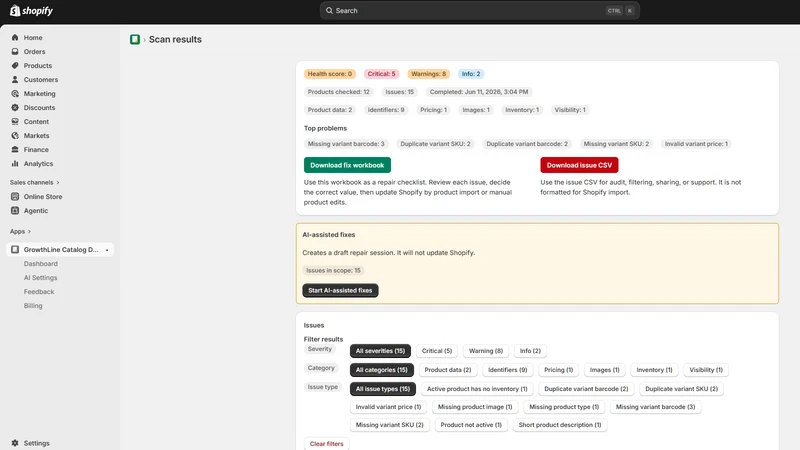Click the Critical: 5 summary badge
The image size is (800, 450).
tap(382, 74)
